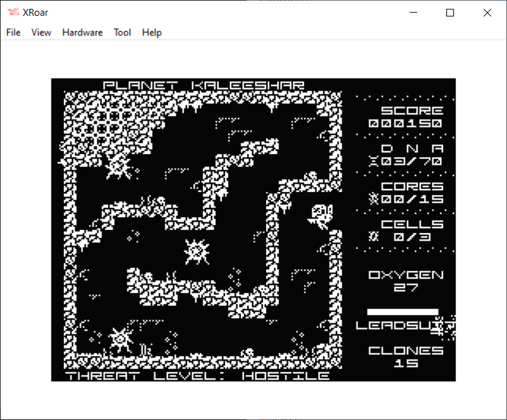Open the View menu

point(41,32)
